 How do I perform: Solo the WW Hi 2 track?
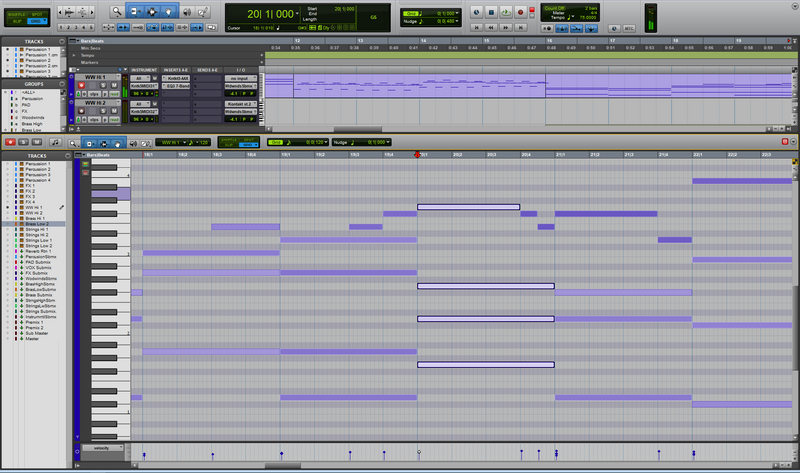[x=103, y=111]
